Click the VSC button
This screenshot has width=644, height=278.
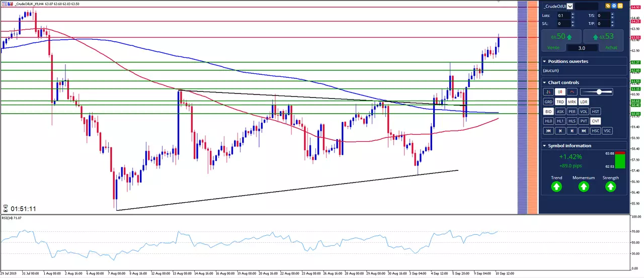[607, 131]
